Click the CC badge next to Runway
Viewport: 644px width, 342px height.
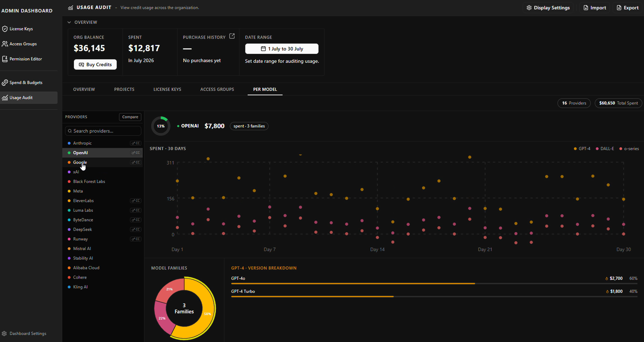tap(136, 239)
